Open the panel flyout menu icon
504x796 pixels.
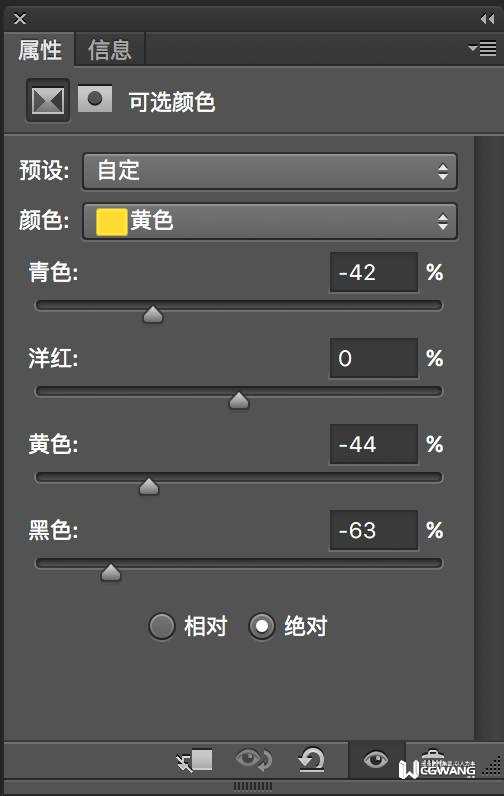[483, 49]
